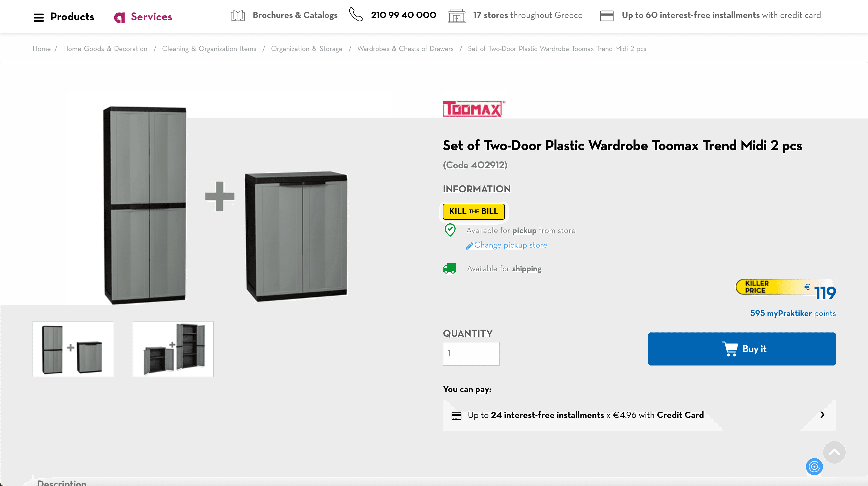Click the phone handset icon

(356, 15)
